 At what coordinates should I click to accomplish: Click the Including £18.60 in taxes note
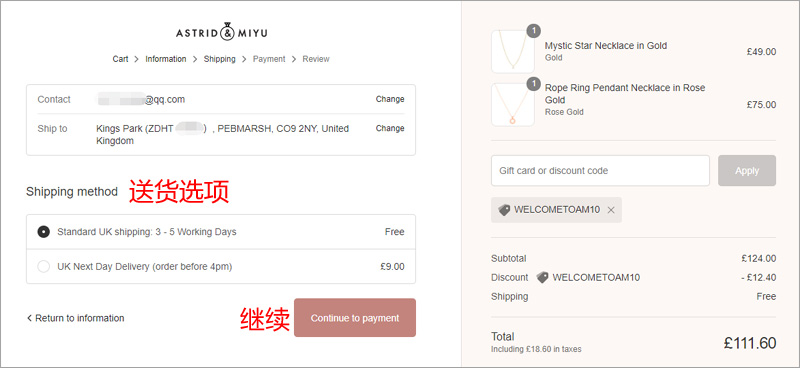point(536,350)
